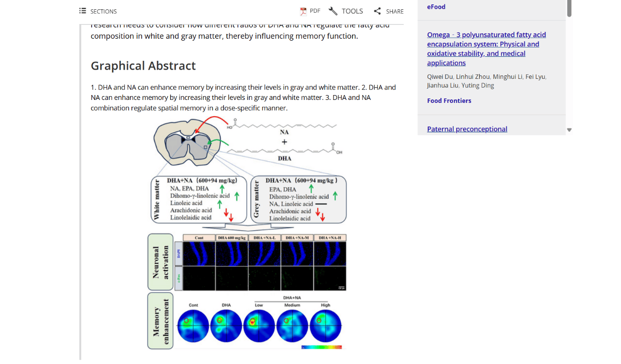Open the Paternal preconceptional article link
The image size is (621, 364).
(x=467, y=129)
